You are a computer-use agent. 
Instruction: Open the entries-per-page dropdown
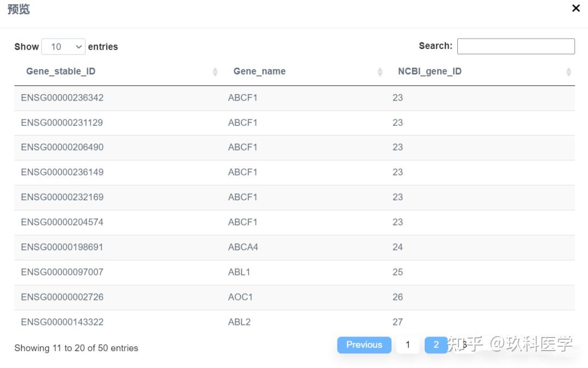pyautogui.click(x=64, y=47)
